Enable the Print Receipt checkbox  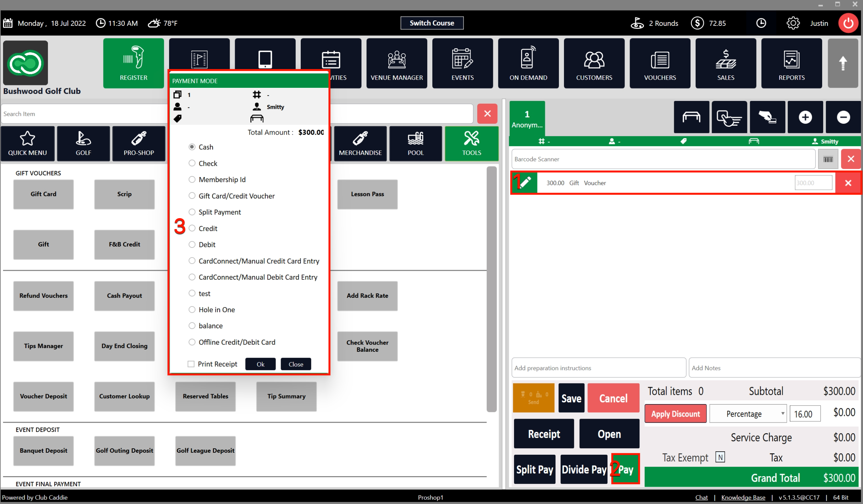pyautogui.click(x=191, y=364)
